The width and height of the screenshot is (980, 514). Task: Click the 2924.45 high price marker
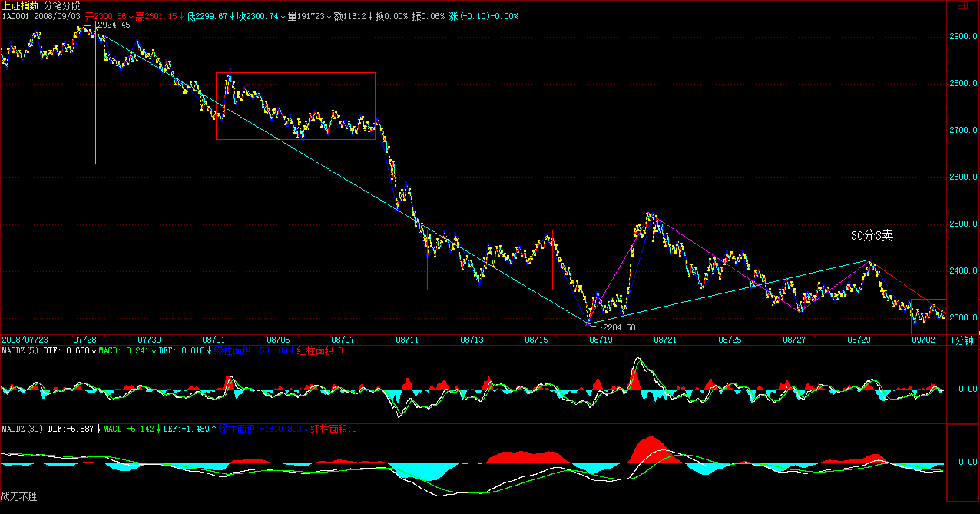pyautogui.click(x=114, y=25)
